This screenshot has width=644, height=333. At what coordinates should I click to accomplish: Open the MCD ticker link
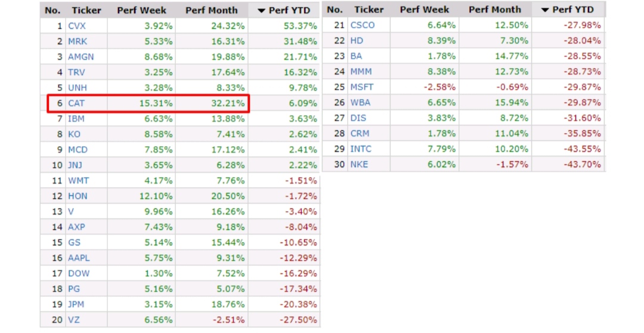[78, 150]
